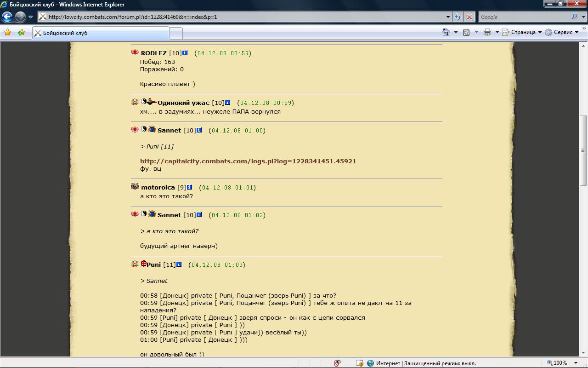Go back with the browser Back arrow

pos(7,17)
